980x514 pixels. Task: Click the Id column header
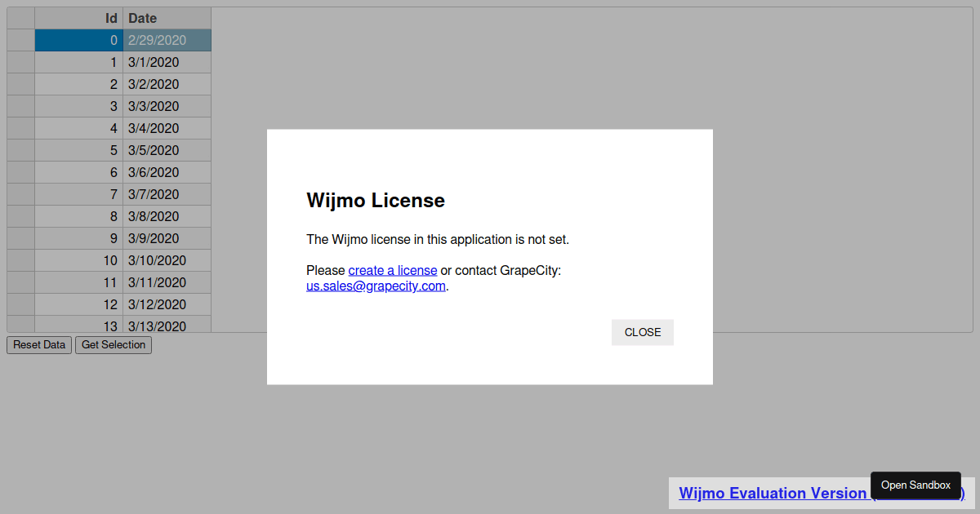(78, 18)
